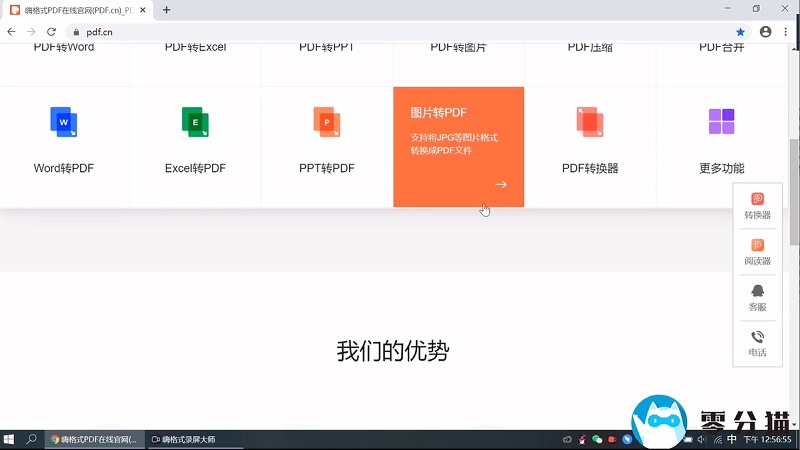Open the PDF转换器 red icon
The width and height of the screenshot is (800, 450).
pyautogui.click(x=589, y=122)
